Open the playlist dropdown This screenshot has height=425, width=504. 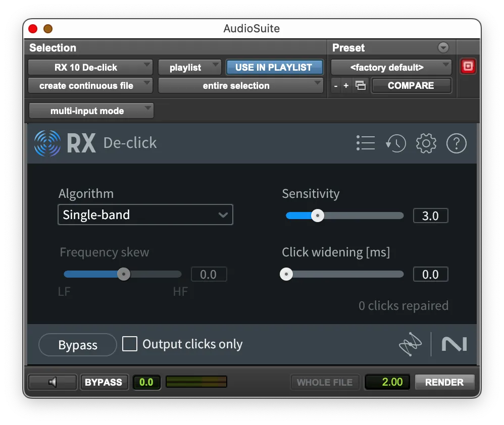(190, 67)
